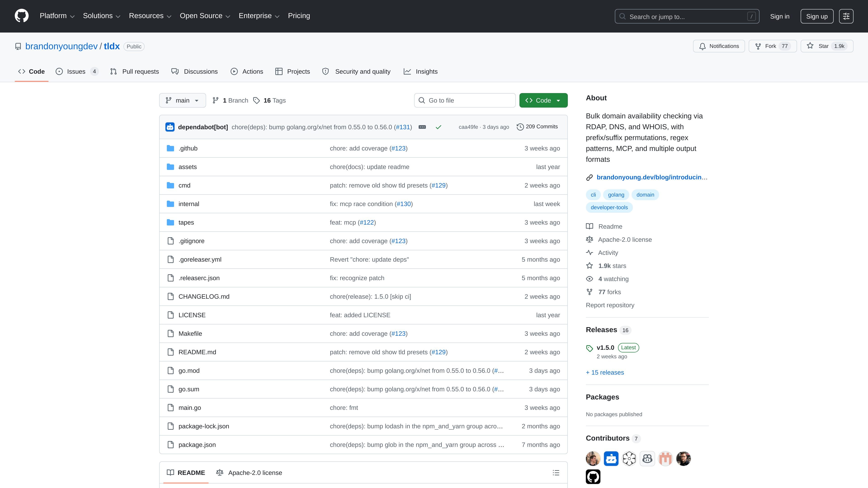Open the Apache-2.0 license tab
Screen dimensions: 868x488
pyautogui.click(x=249, y=473)
